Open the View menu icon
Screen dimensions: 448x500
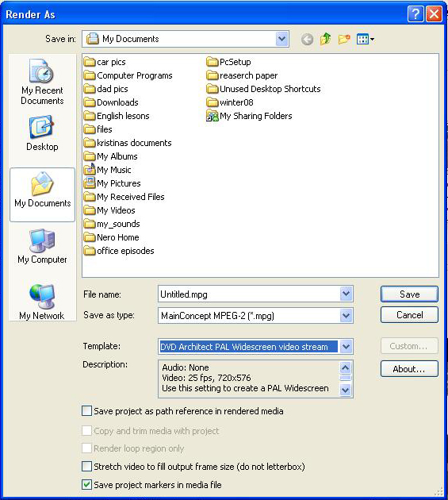tap(366, 39)
